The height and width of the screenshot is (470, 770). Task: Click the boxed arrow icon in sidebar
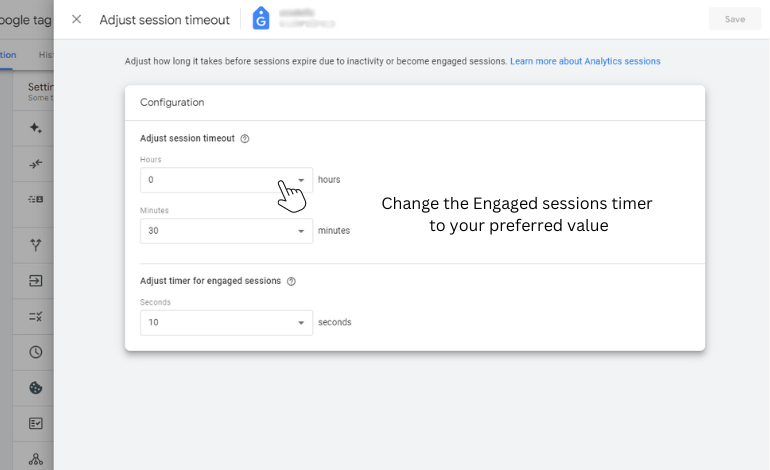coord(35,280)
